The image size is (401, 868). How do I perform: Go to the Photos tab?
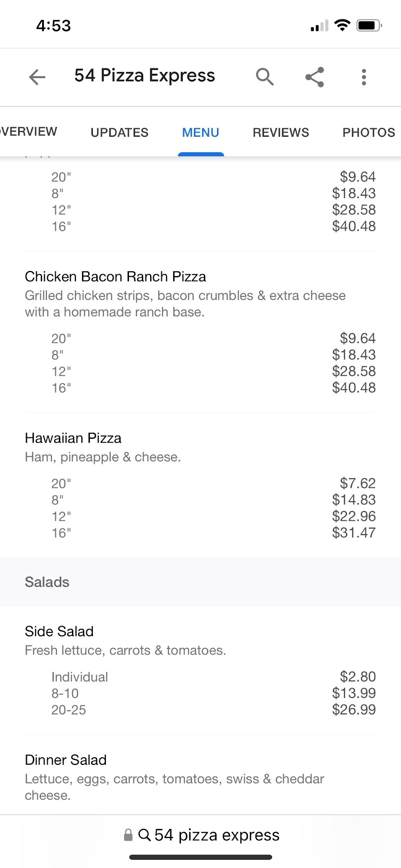pyautogui.click(x=368, y=132)
